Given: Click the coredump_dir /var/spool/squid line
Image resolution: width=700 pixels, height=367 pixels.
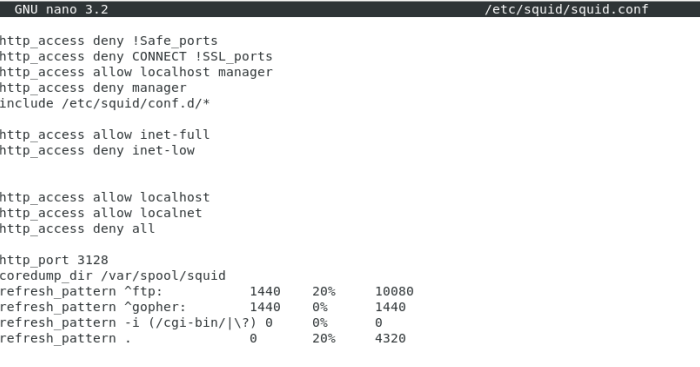Looking at the screenshot, I should pos(112,275).
